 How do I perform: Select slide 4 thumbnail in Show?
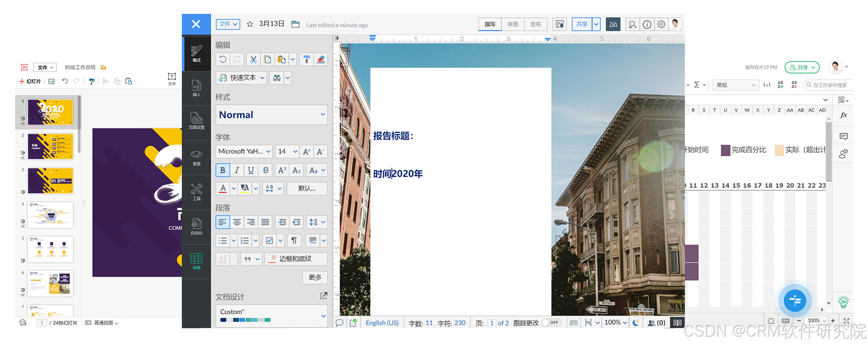(50, 215)
